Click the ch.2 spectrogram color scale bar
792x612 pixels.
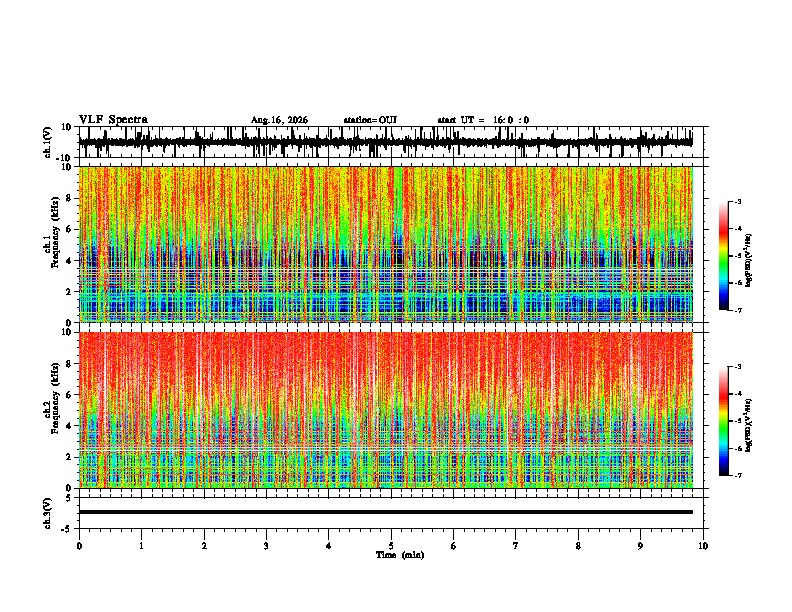click(x=723, y=421)
